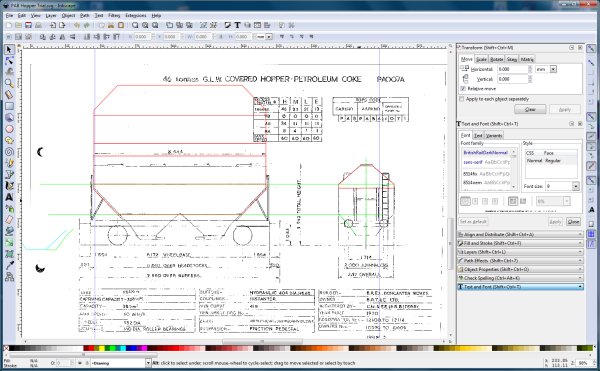Toggle the Relative move checkbox
This screenshot has width=600, height=371.
pyautogui.click(x=463, y=88)
